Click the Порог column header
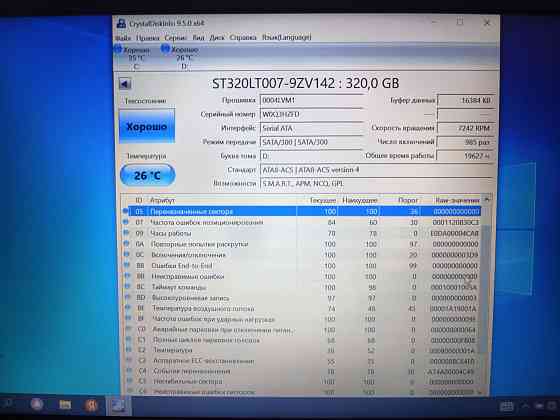Image resolution: width=560 pixels, height=420 pixels. tap(408, 200)
